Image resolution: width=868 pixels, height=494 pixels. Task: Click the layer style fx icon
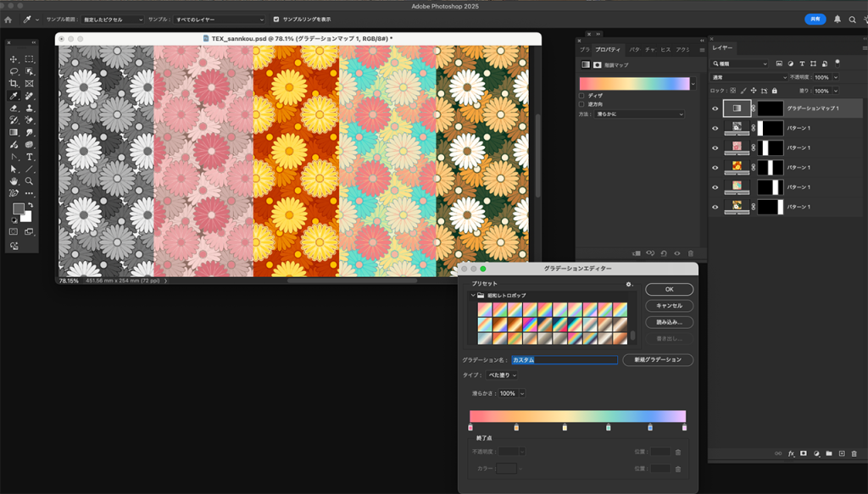791,453
